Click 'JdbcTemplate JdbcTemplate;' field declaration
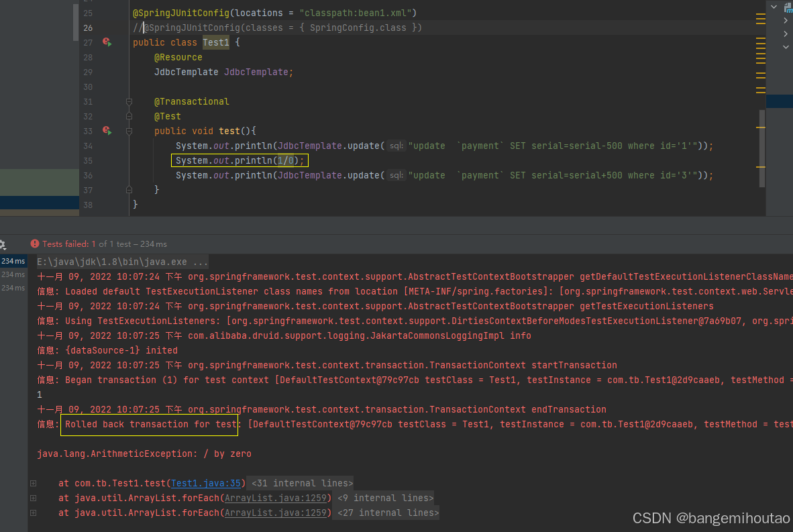 point(223,72)
